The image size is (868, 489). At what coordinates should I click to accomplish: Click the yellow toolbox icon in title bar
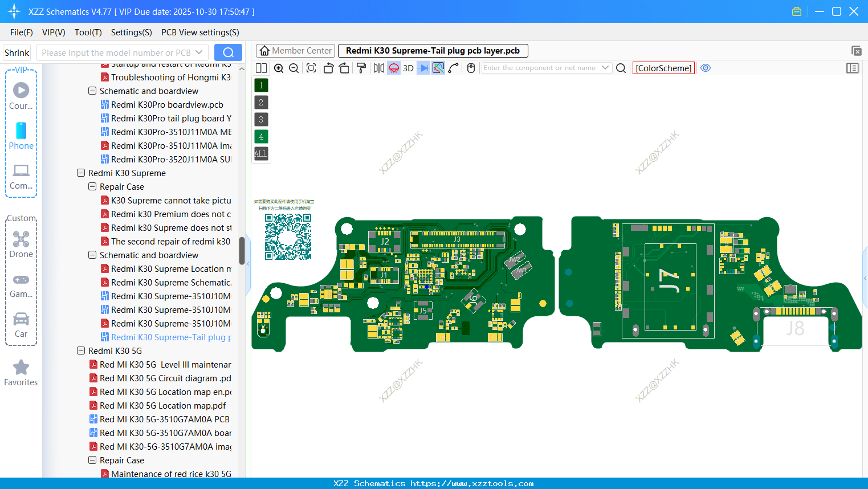point(797,11)
